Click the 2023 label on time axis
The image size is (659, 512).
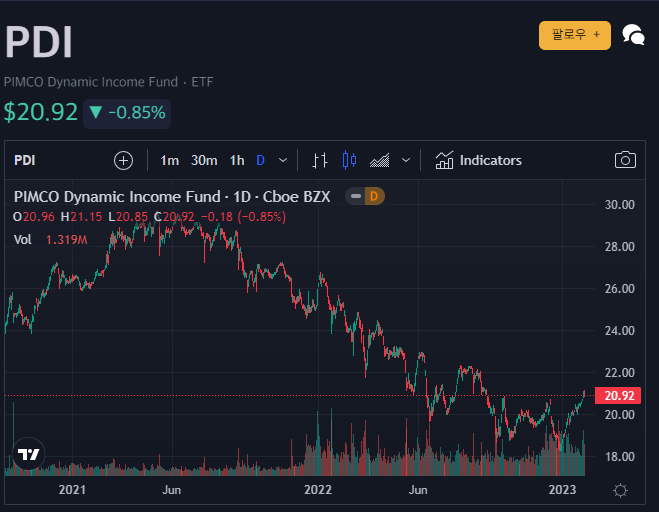pyautogui.click(x=562, y=490)
